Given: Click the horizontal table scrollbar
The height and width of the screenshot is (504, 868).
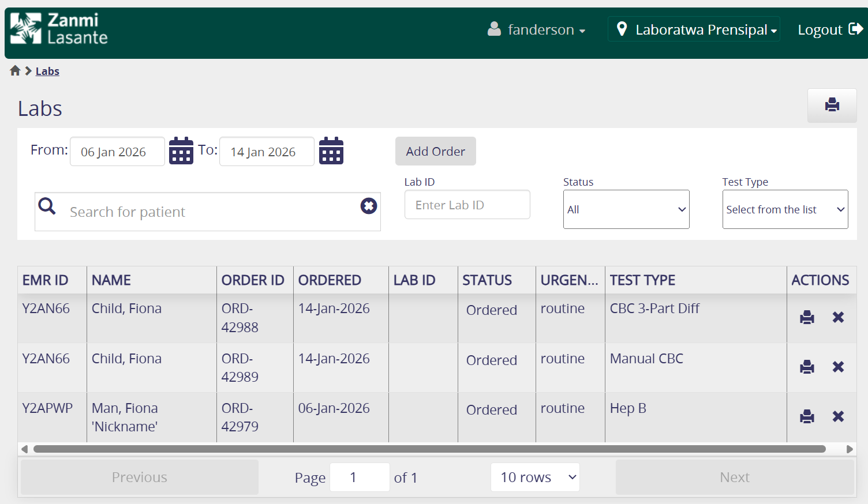Looking at the screenshot, I should tap(429, 449).
